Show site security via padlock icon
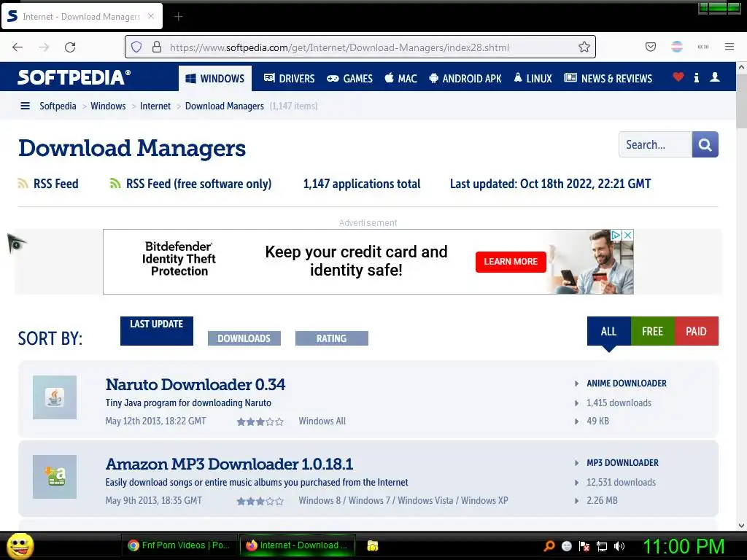Screen dimensions: 747x560 (x=157, y=47)
